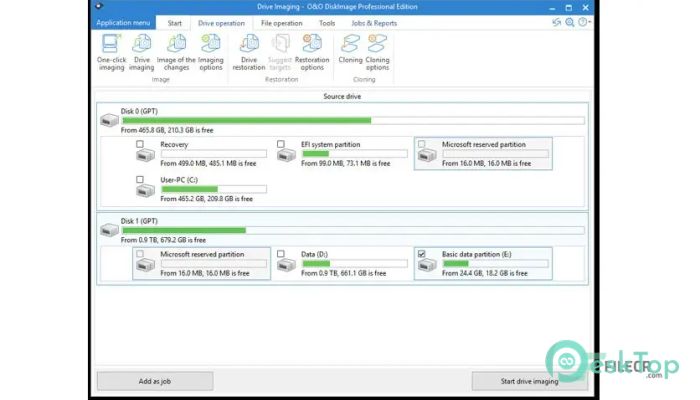
Task: Go to the Jobs & Reports tab
Action: pos(374,23)
